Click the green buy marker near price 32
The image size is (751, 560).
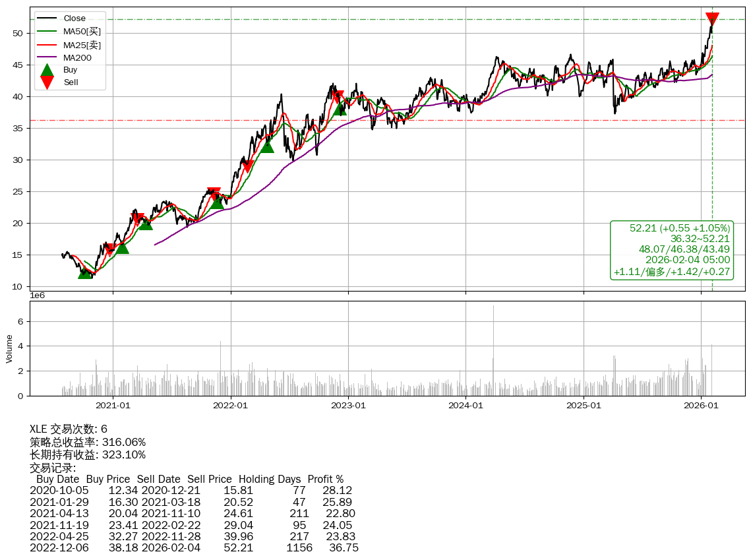click(267, 146)
